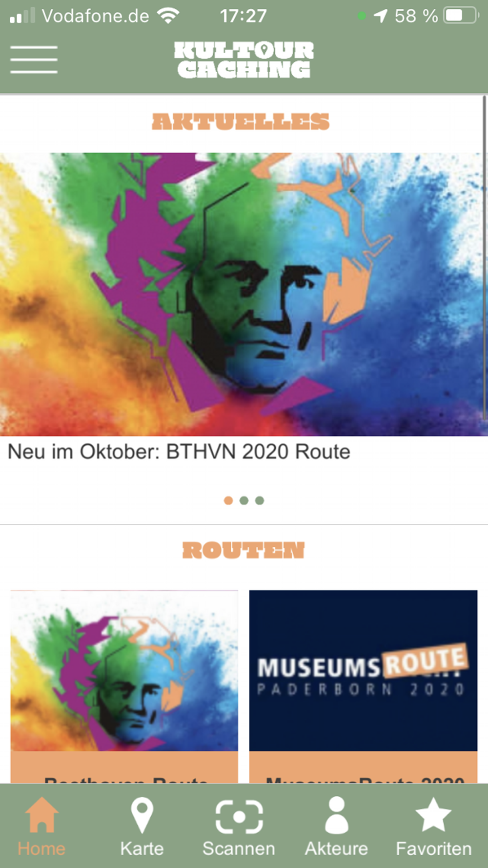The height and width of the screenshot is (868, 488).
Task: Tap the Kultour Caching logo
Action: click(x=244, y=60)
